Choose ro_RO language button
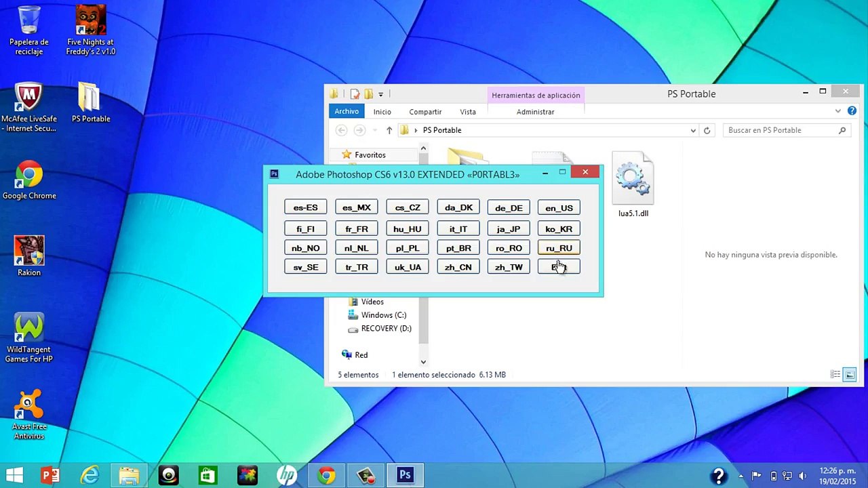 [x=509, y=247]
